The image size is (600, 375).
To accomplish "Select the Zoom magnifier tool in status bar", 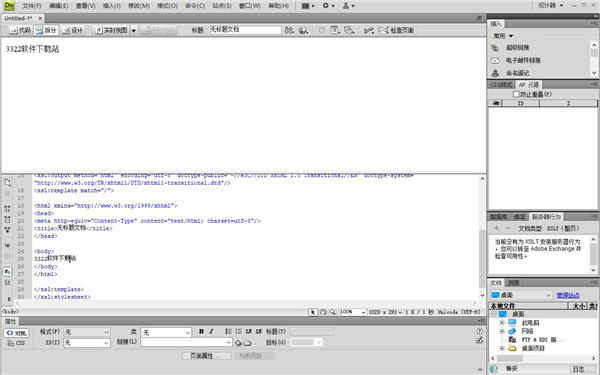I will point(333,312).
